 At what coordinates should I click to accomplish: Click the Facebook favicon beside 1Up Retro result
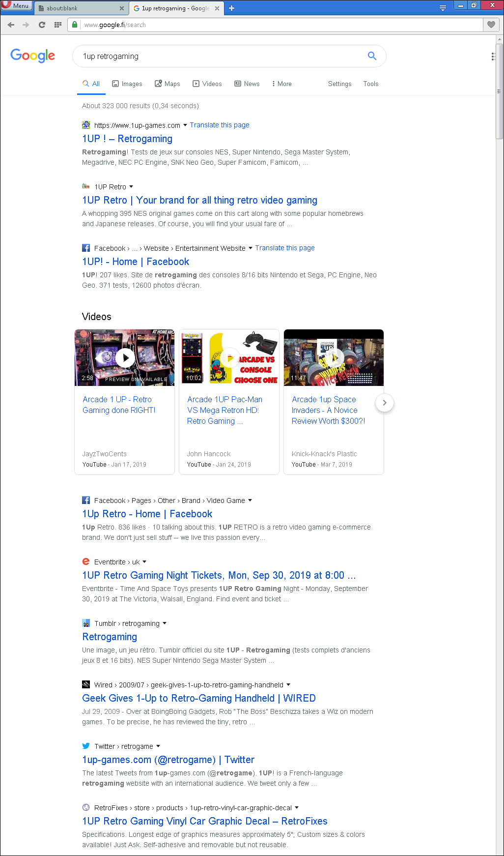pos(86,500)
